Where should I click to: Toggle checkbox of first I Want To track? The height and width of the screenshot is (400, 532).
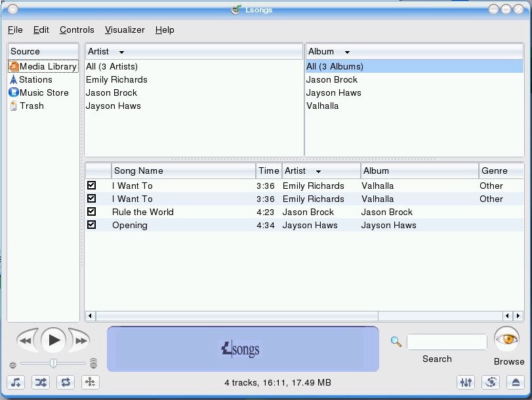(x=92, y=186)
